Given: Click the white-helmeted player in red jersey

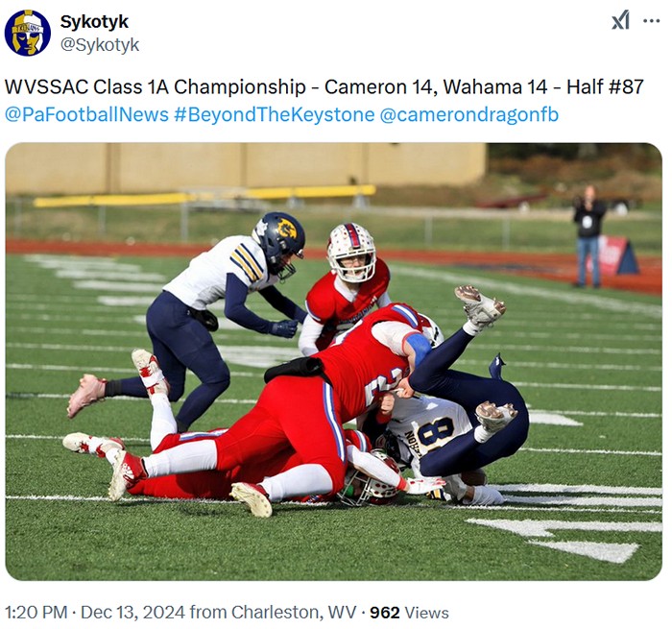Looking at the screenshot, I should point(346,285).
